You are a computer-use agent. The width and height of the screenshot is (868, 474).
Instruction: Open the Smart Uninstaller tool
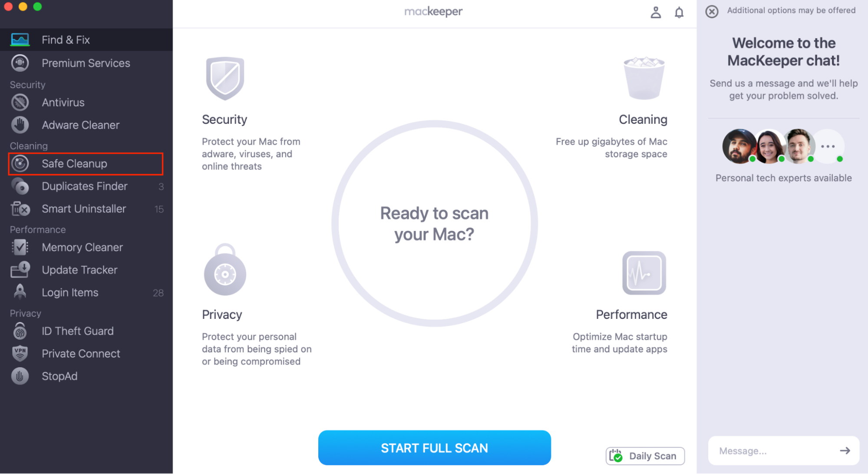point(83,209)
